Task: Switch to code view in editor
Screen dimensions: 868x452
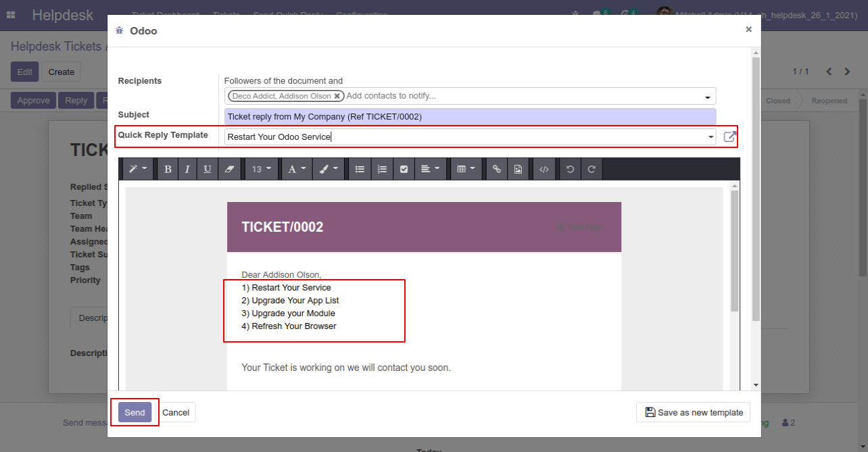Action: [x=544, y=170]
